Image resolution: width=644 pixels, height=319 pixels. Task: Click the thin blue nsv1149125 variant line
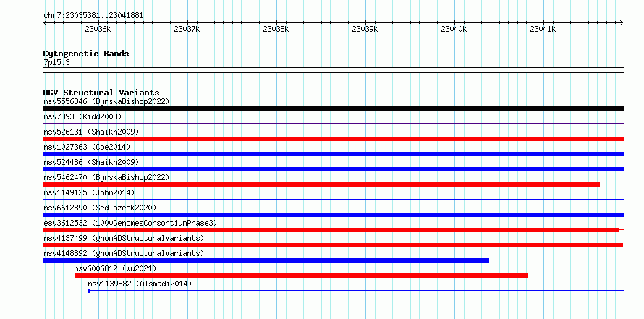coord(333,199)
